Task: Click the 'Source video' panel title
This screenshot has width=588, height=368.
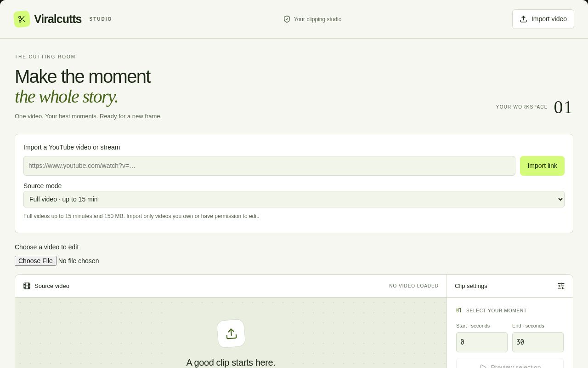Action: click(52, 286)
